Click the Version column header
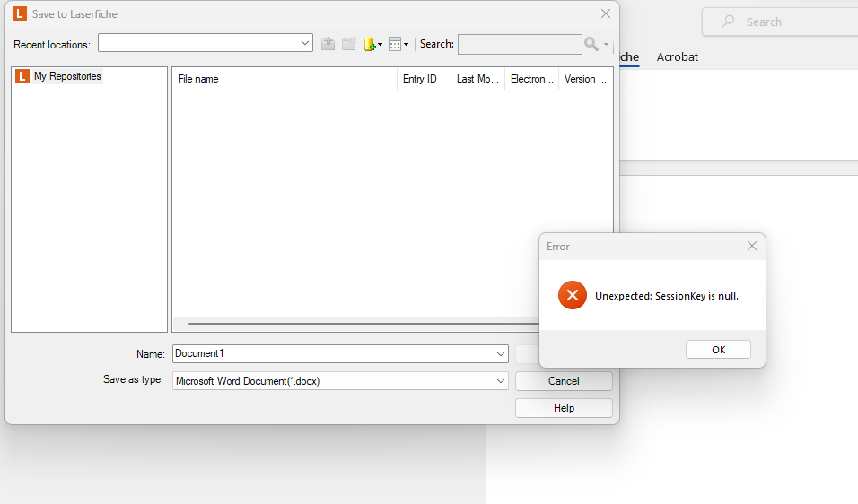Screen dimensions: 858x504 [585, 79]
